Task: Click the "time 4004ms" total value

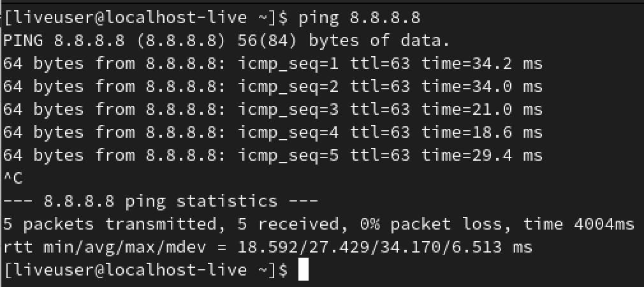Action: [x=579, y=224]
